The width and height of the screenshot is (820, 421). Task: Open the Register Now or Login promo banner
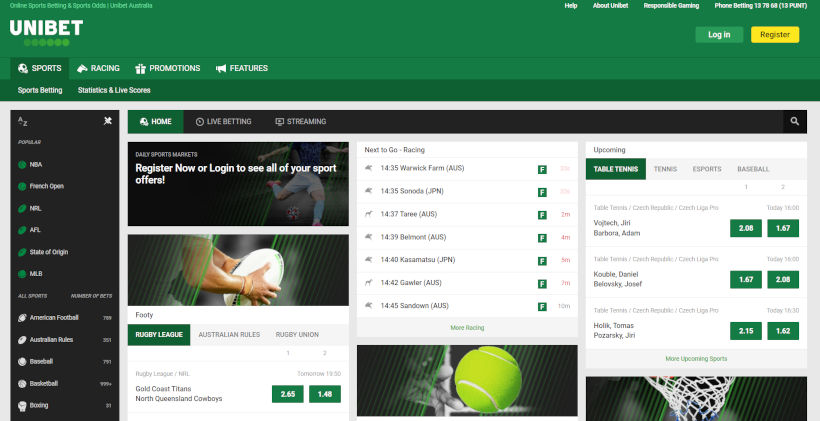coord(238,184)
